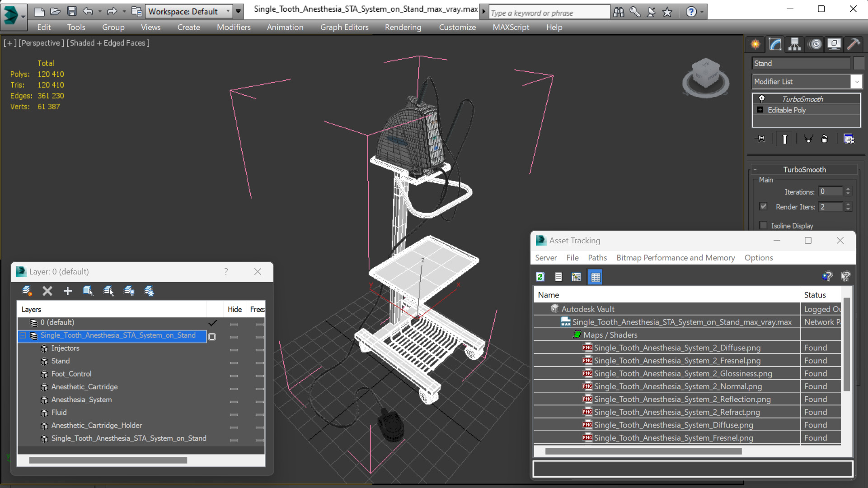
Task: Select Editable Poly in the modifier stack
Action: tap(786, 110)
